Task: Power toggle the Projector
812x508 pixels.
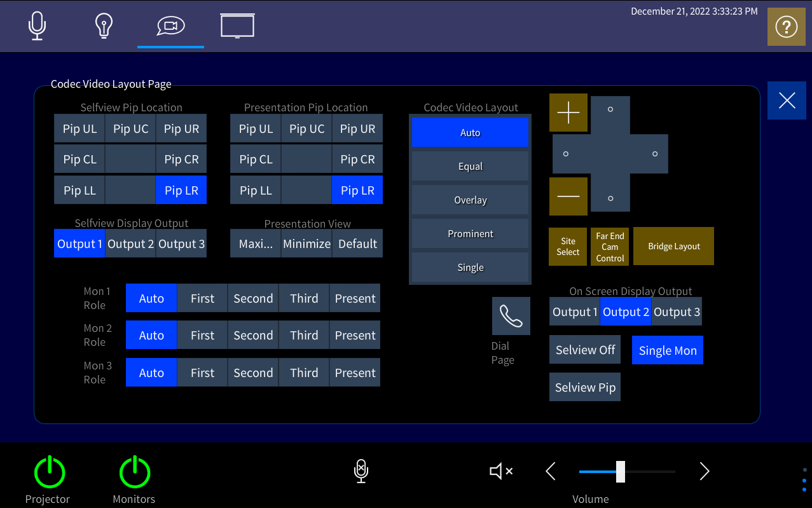Action: [x=49, y=472]
